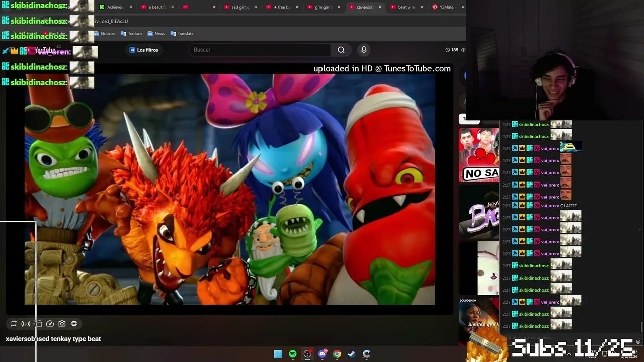Screen dimensions: 644x362
Task: Switch to the Y2Mate tab
Action: pyautogui.click(x=448, y=7)
